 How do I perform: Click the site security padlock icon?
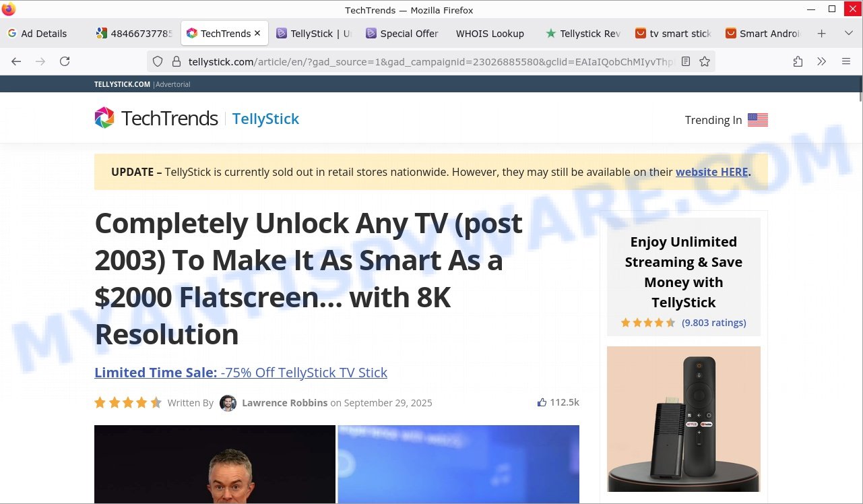point(177,61)
